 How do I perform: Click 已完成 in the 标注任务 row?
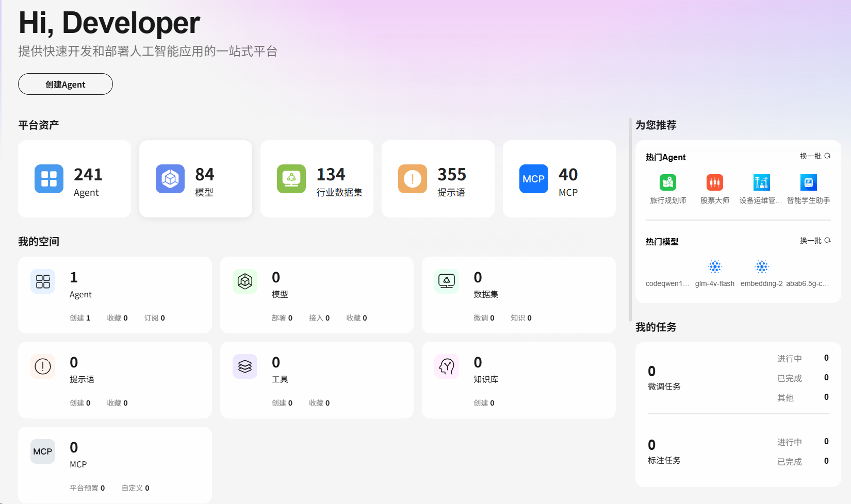(x=790, y=462)
